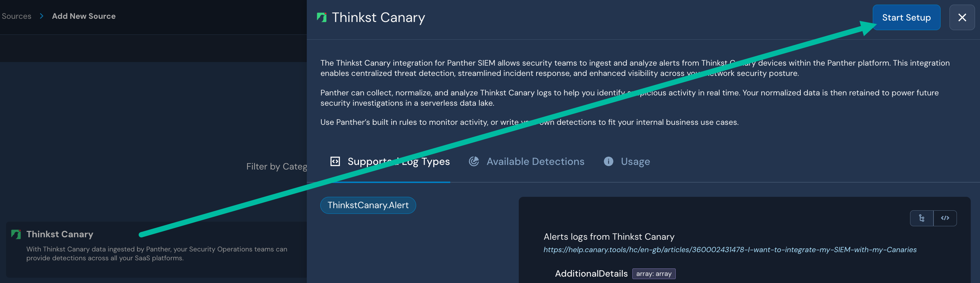Click the Thinkst Canary logo in the panel header

point(321,17)
